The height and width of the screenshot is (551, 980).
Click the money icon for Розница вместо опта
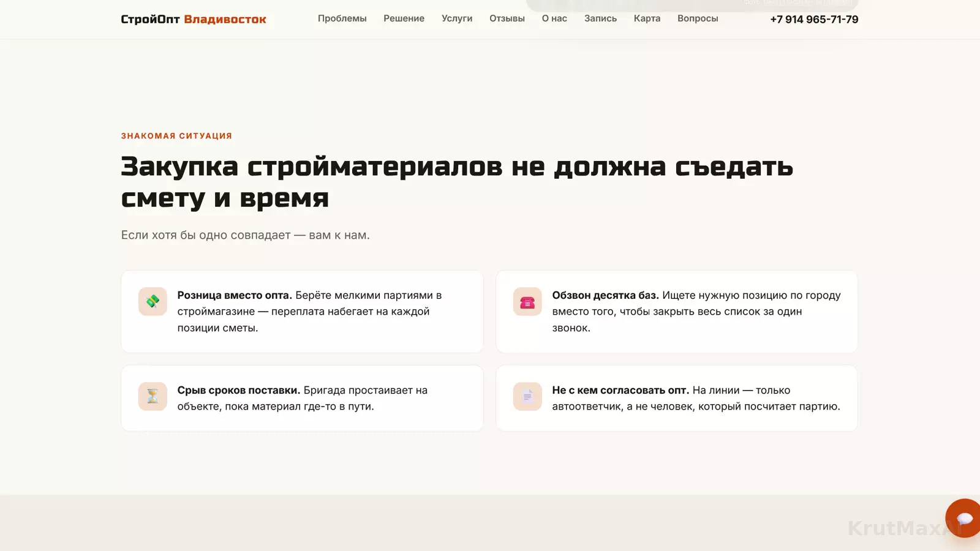[x=153, y=301]
